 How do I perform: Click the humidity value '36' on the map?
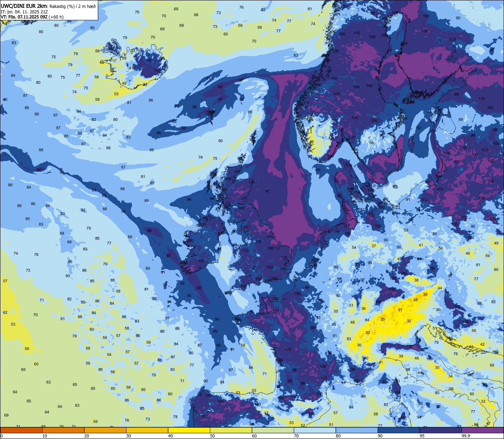(x=363, y=309)
